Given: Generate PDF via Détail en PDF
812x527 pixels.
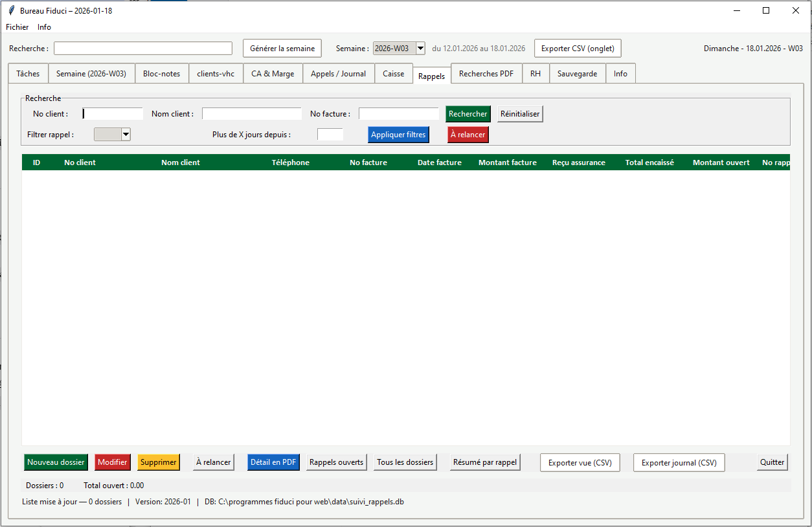Looking at the screenshot, I should (x=273, y=462).
